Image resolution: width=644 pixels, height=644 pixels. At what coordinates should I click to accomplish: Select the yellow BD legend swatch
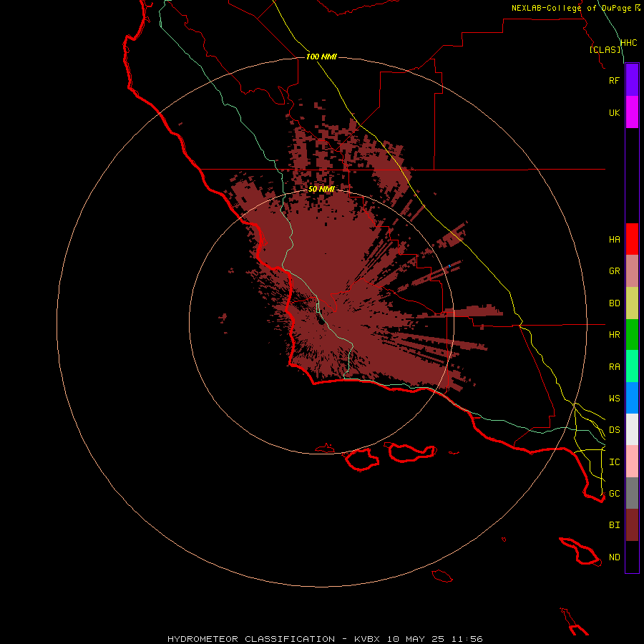[632, 303]
